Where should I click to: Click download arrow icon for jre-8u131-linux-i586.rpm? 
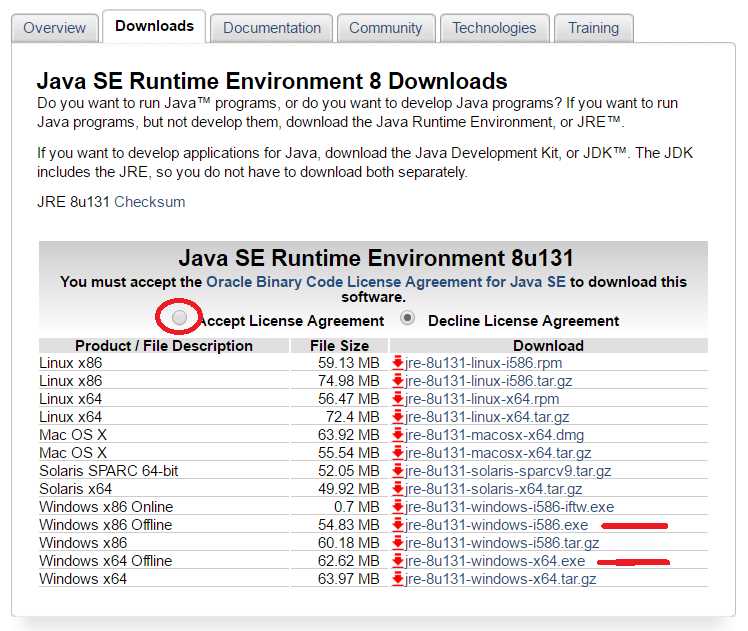397,363
